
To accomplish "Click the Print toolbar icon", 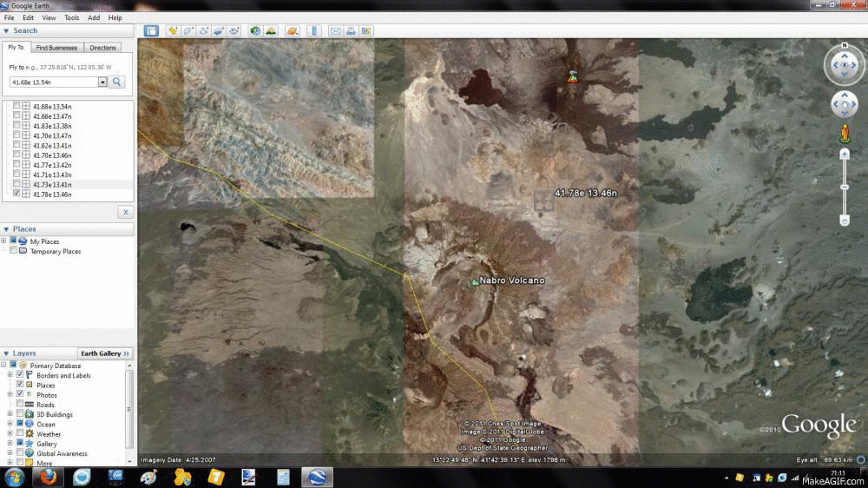I will point(351,30).
